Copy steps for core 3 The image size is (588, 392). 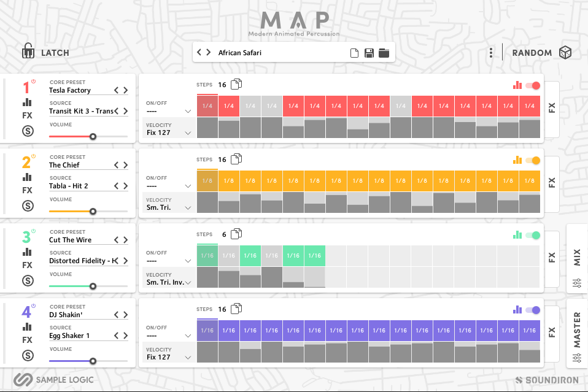point(236,234)
